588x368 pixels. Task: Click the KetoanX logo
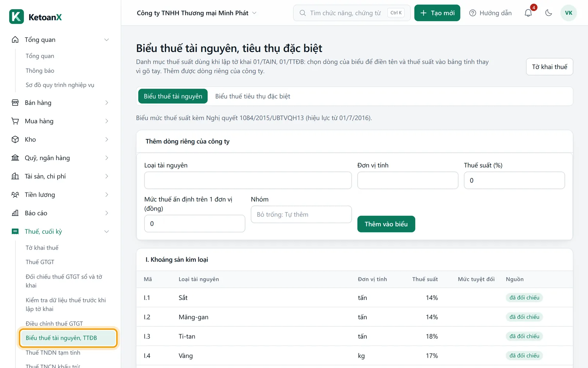[36, 17]
